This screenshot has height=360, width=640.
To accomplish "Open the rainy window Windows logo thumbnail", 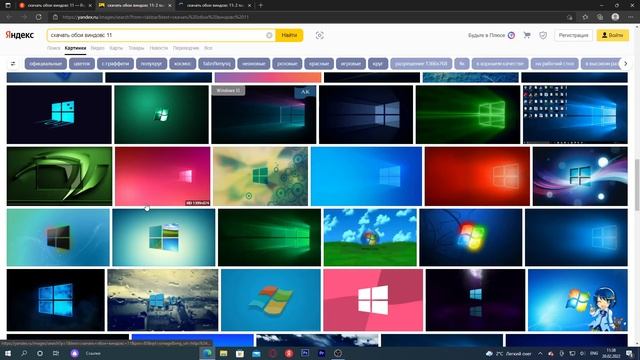I will click(x=162, y=300).
